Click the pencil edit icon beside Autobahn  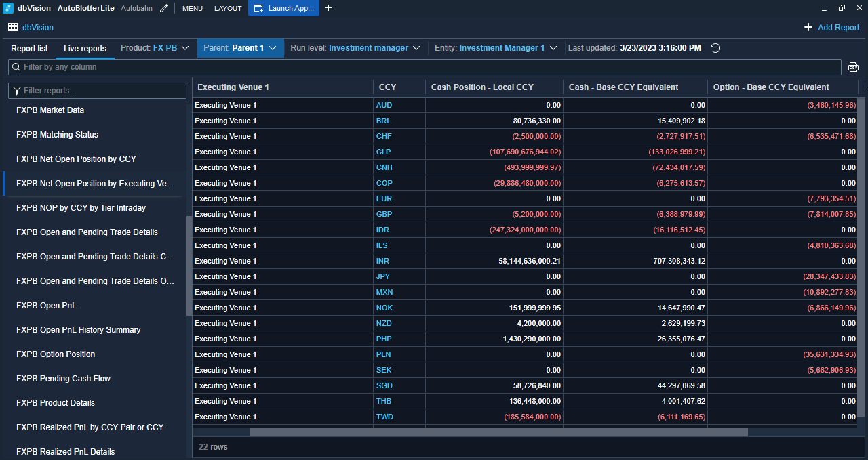click(x=164, y=8)
